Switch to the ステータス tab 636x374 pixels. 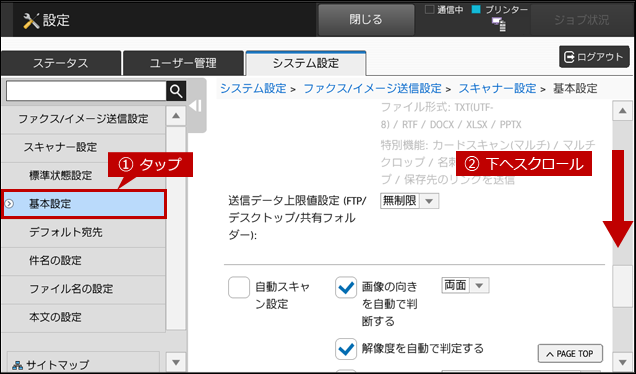click(x=61, y=63)
